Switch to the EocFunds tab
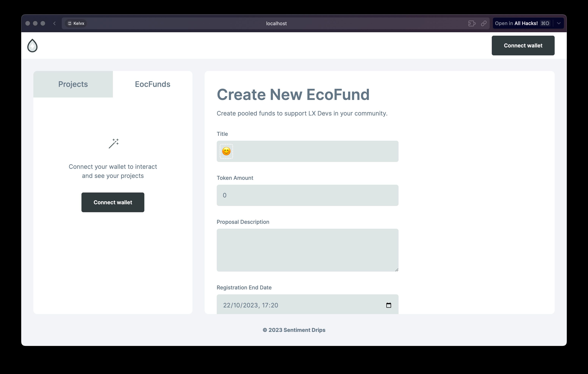588x374 pixels. [152, 84]
